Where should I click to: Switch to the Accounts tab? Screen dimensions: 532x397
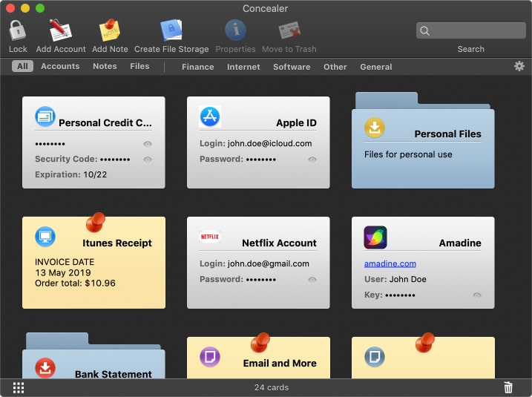point(60,66)
